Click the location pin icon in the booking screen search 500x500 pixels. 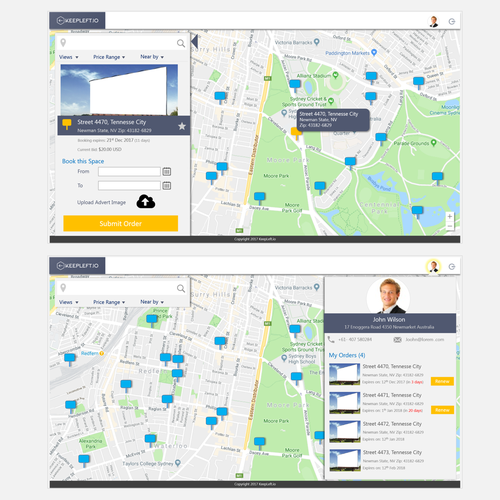[63, 43]
